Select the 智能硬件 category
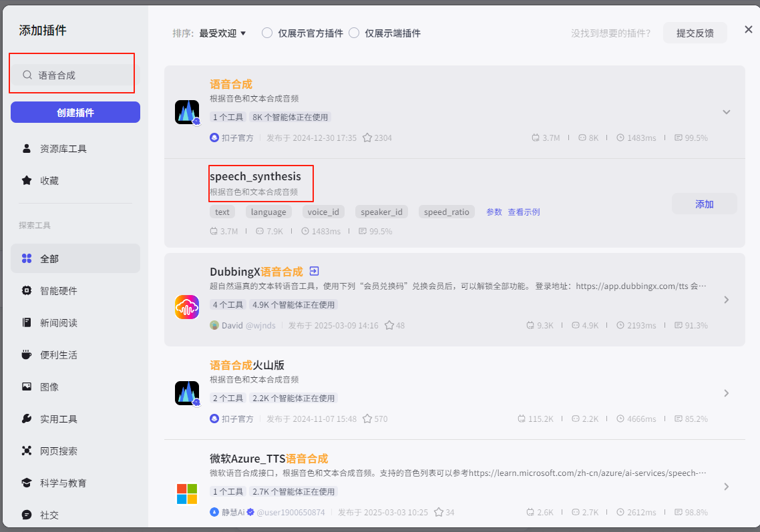Screen dimensions: 760x532 click(75, 291)
